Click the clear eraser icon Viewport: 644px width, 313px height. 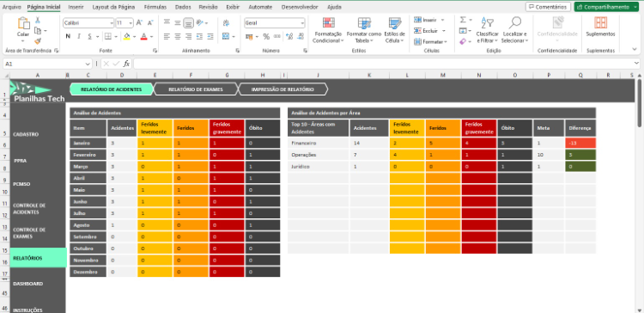tap(463, 41)
